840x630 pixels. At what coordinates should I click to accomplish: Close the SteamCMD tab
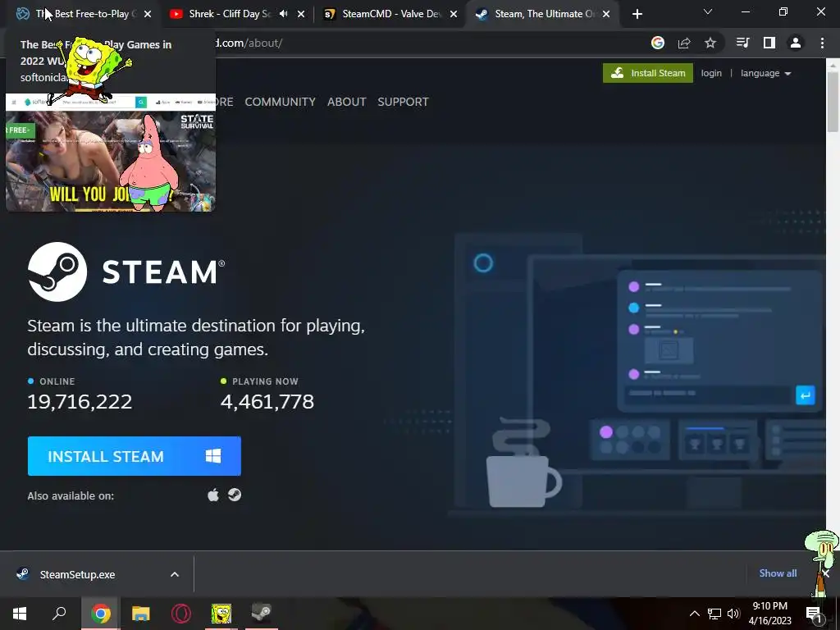tap(454, 15)
